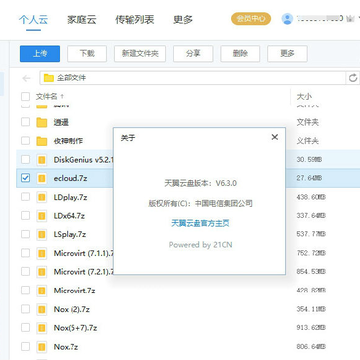The width and height of the screenshot is (360, 360).
Task: Click the 夜神制作 folder icon
Action: point(42,141)
